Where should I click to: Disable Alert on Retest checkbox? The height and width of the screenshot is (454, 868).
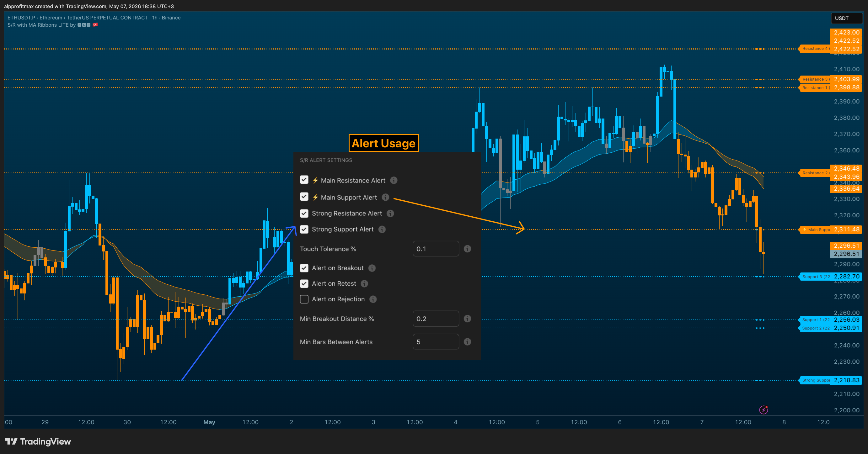[304, 284]
